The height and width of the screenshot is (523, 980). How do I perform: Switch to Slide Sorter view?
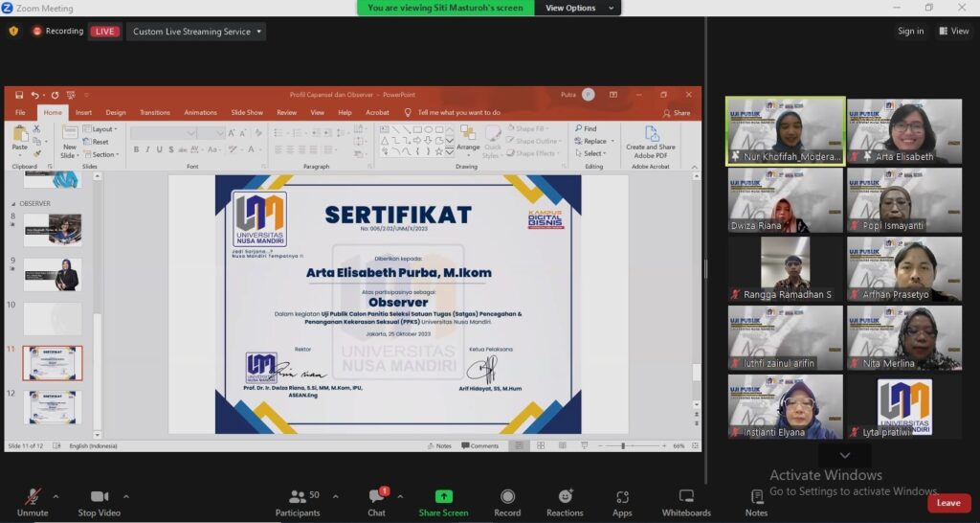541,446
